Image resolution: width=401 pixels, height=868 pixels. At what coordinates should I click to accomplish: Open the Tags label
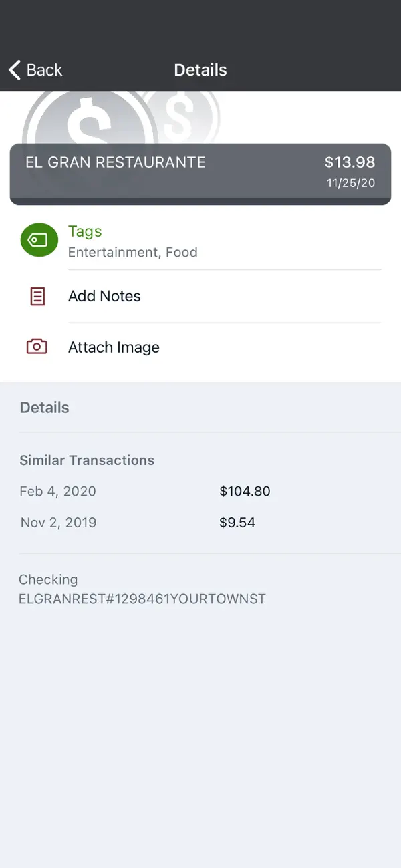tap(85, 231)
